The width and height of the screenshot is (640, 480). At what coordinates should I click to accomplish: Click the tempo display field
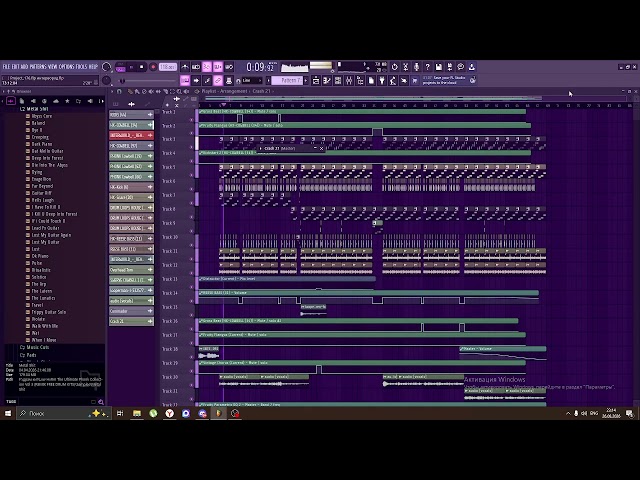click(x=167, y=67)
